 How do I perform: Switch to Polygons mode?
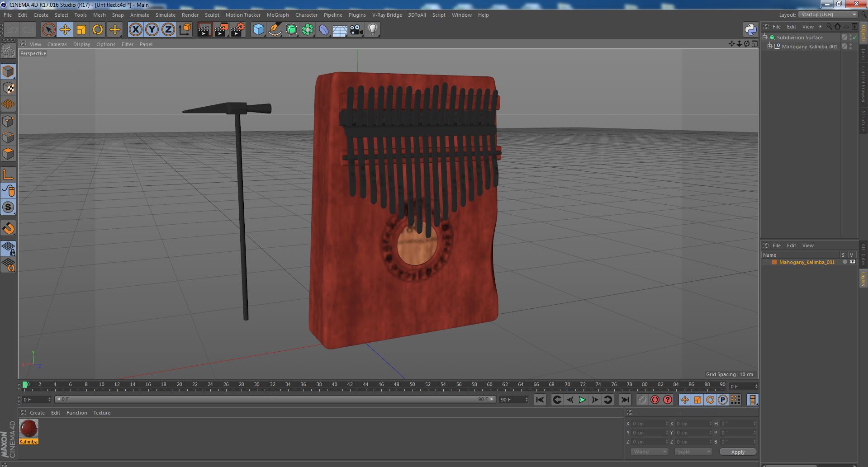click(8, 154)
